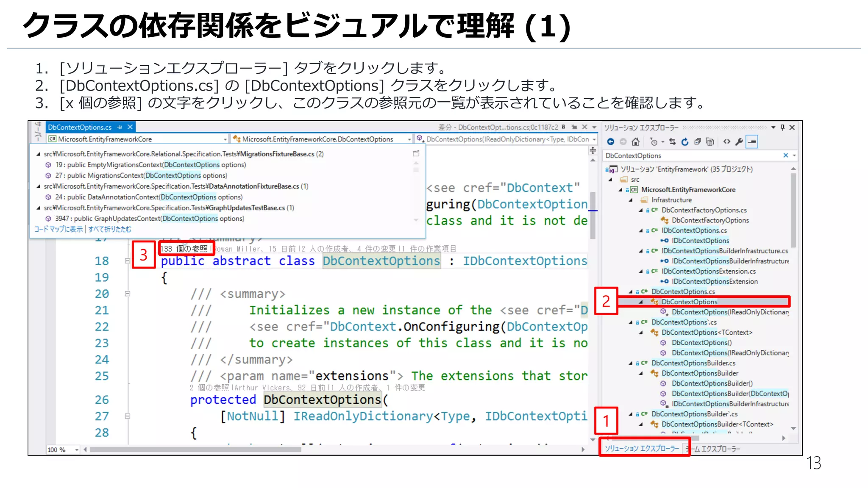Click the Collapse All icon in Solution Explorer
868x488 pixels.
[x=698, y=142]
